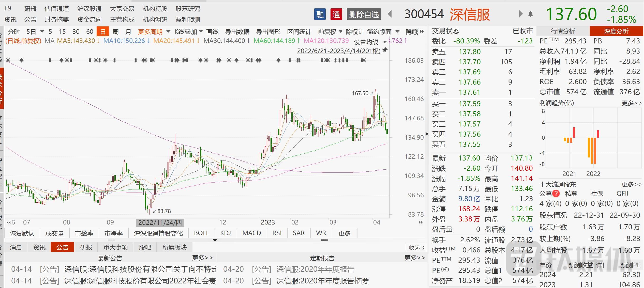Click the red 通 stock connect badge
The height and width of the screenshot is (288, 644).
tap(336, 14)
